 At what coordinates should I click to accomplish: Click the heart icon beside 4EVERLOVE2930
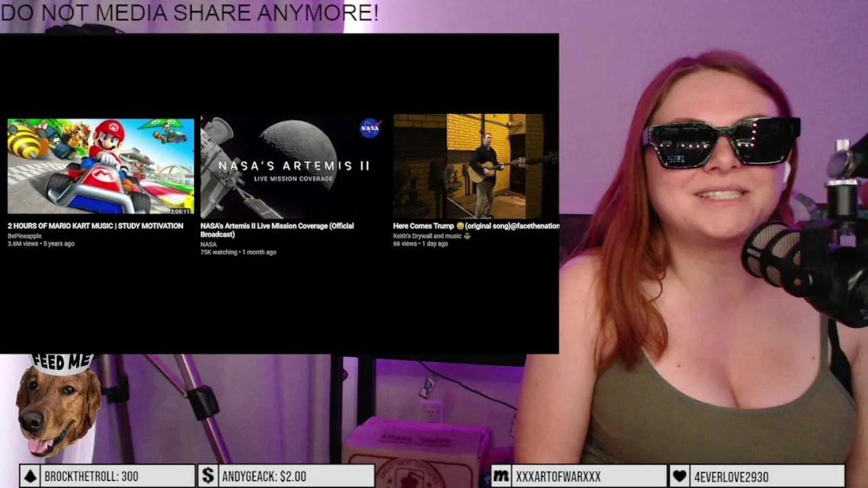(679, 476)
